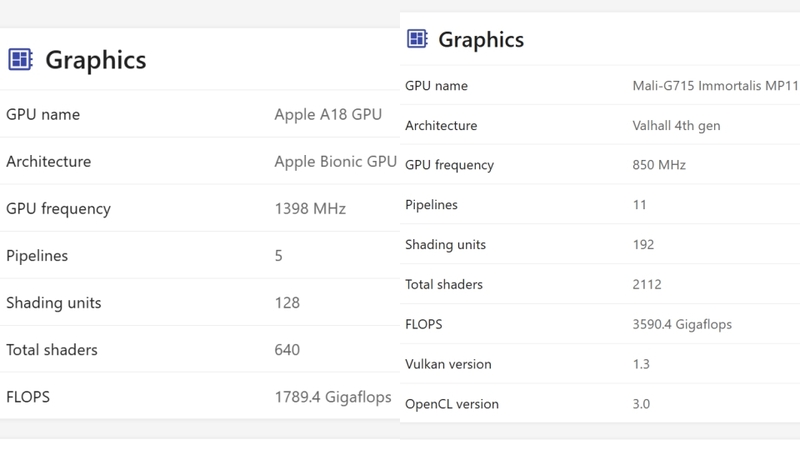Image resolution: width=800 pixels, height=450 pixels.
Task: Select the Pipelines label in right table
Action: coord(431,205)
